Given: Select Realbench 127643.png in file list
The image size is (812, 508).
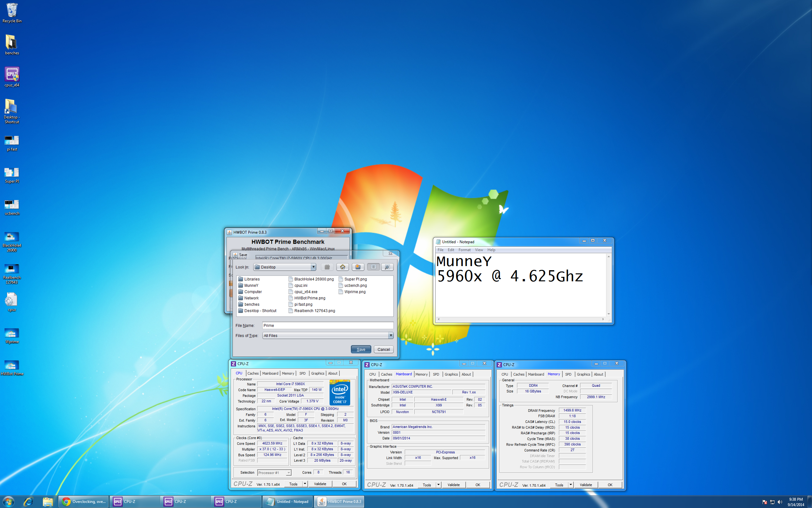Looking at the screenshot, I should pos(312,311).
